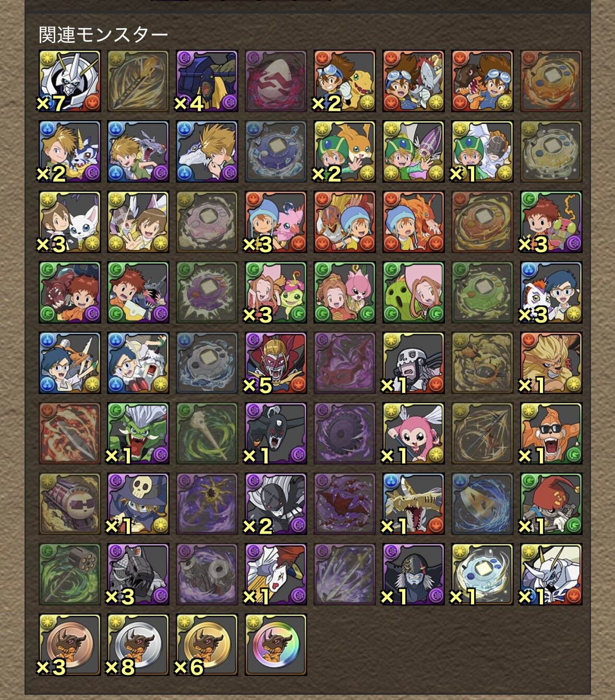Tap the red-striped Digi-egg icon
Viewport: 615px width, 700px height.
pos(276,81)
